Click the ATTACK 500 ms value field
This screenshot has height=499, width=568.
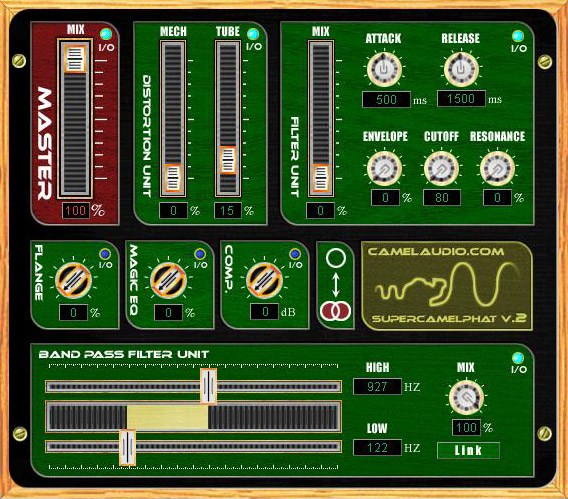tap(387, 100)
